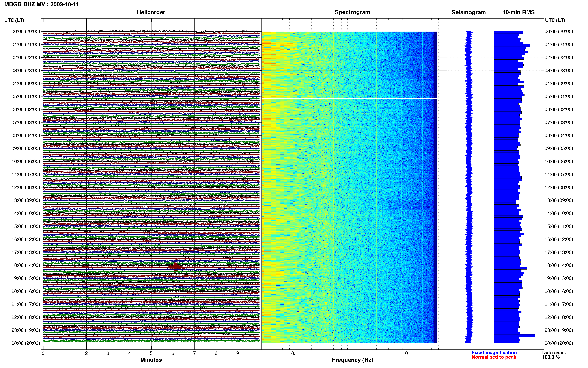Screen dimensions: 588x368
Task: Click the right UTC (LT) axis label
Action: [555, 20]
